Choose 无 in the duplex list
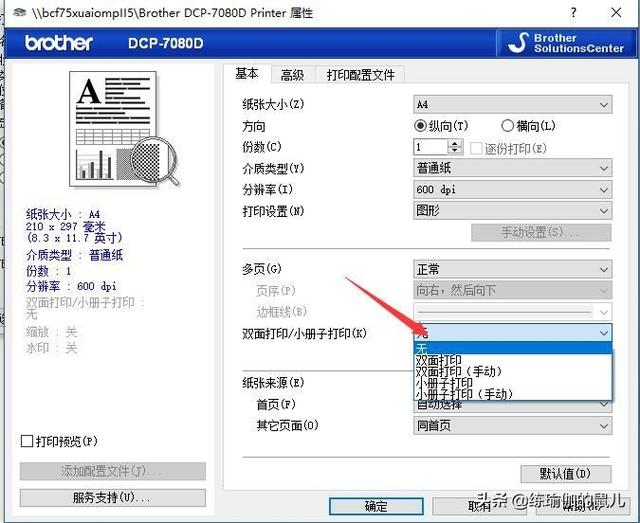This screenshot has height=523, width=640. coord(513,348)
